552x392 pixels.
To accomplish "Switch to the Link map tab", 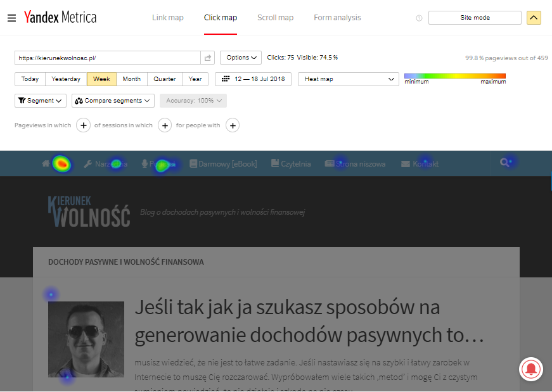I will click(x=168, y=18).
